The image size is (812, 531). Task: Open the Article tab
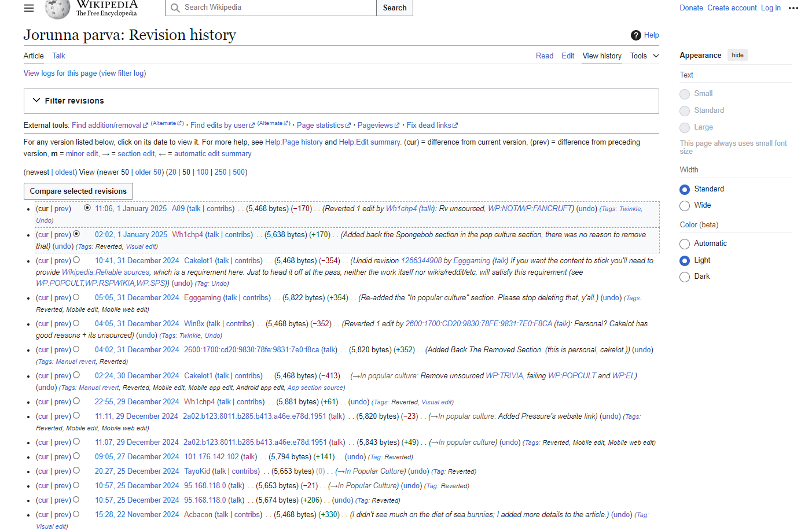coord(34,56)
